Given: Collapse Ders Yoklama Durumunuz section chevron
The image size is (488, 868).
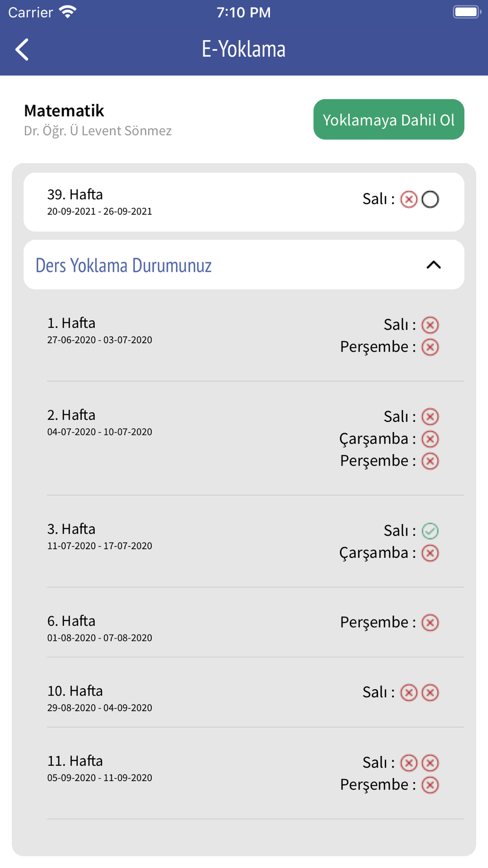Looking at the screenshot, I should pyautogui.click(x=433, y=265).
